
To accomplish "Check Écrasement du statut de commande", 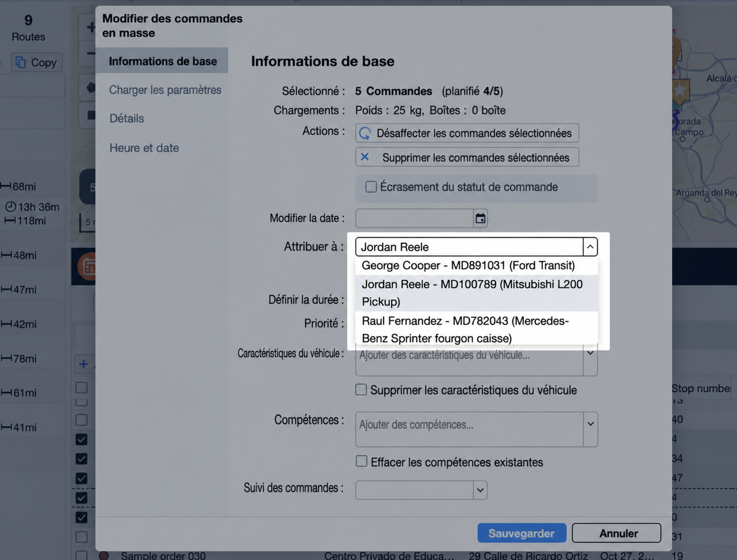I will click(371, 187).
